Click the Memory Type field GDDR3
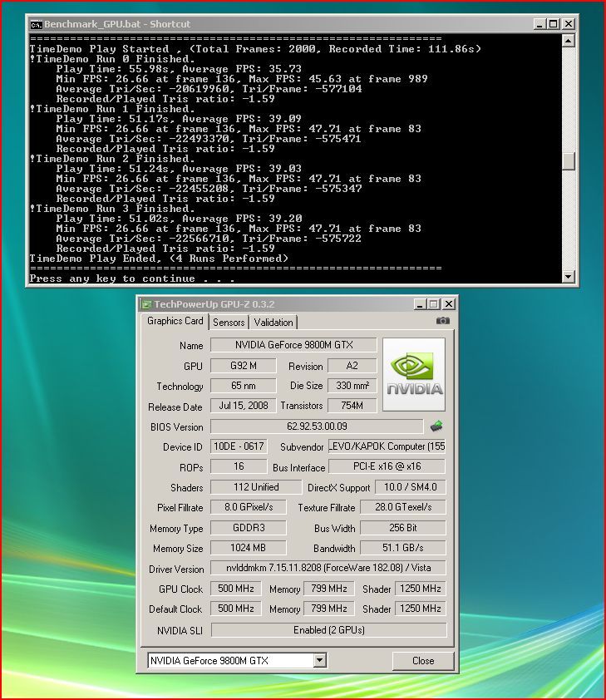The image size is (606, 700). [249, 528]
